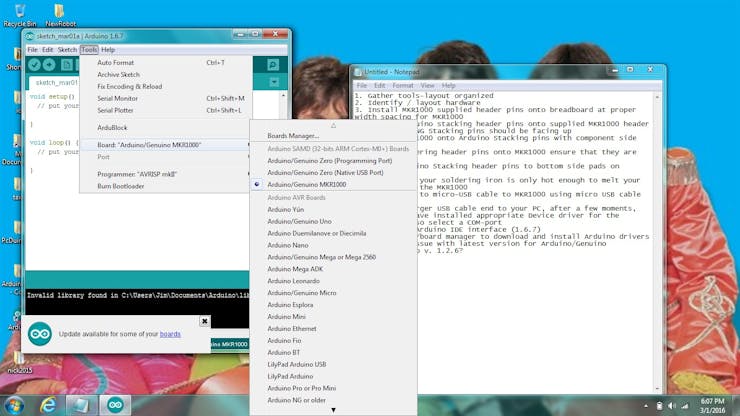Image resolution: width=740 pixels, height=416 pixels.
Task: Choose Archive Sketch menu entry
Action: pos(166,75)
